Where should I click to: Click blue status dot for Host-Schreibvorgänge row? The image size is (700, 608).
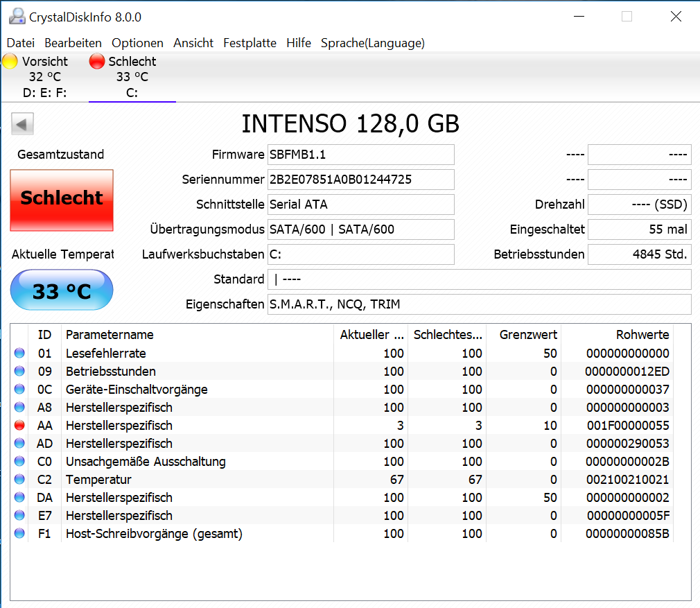click(19, 533)
